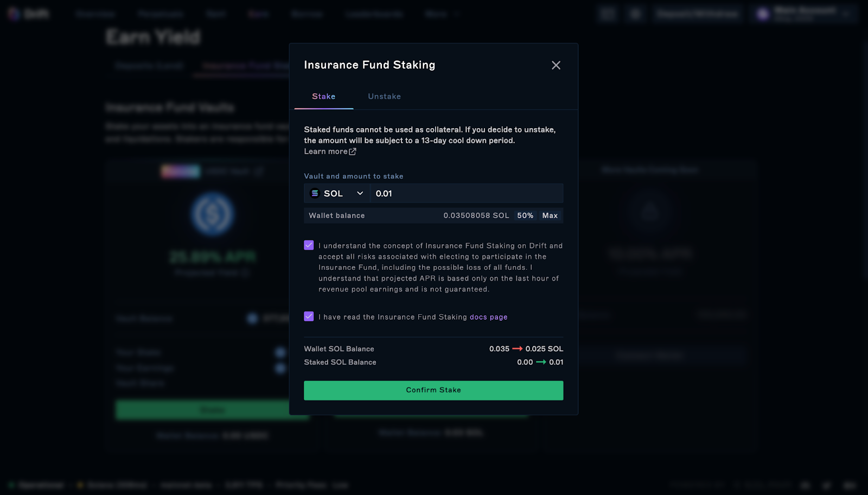
Task: Click the chevron next to SOL
Action: tap(360, 193)
